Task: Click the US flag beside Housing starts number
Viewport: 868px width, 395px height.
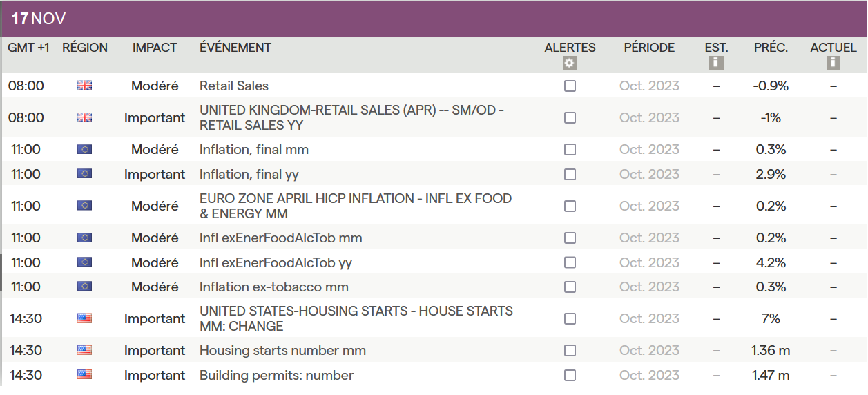Action: pos(84,350)
